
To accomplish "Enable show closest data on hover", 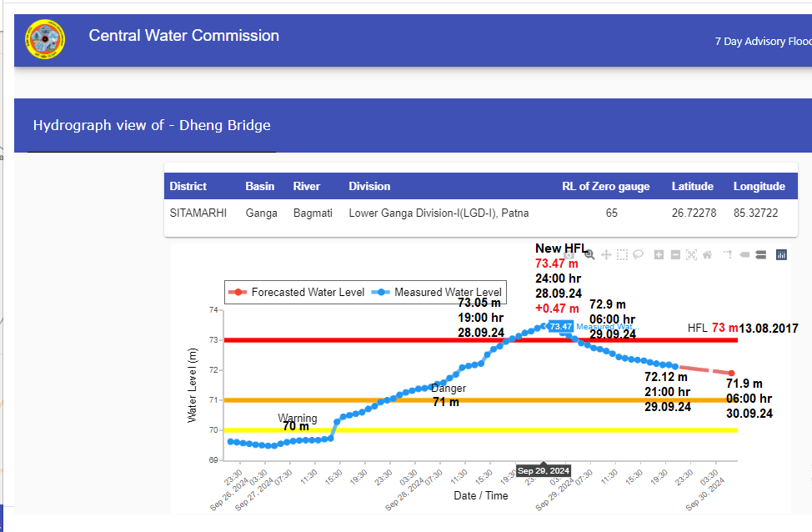I will click(x=744, y=254).
